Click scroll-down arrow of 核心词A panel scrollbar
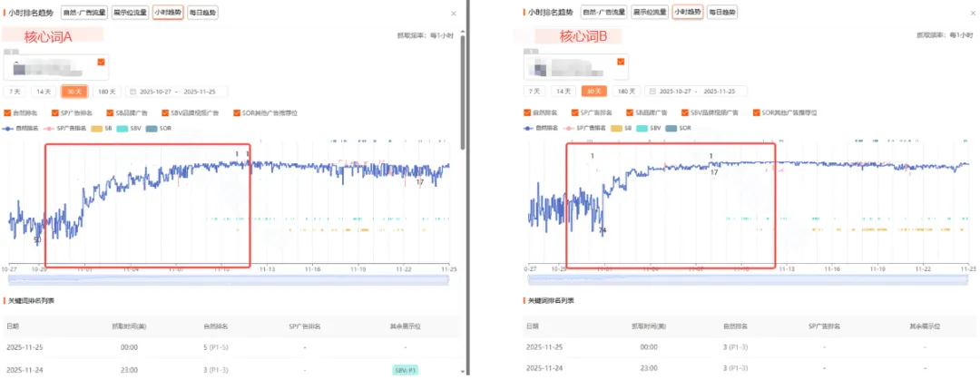 (463, 372)
